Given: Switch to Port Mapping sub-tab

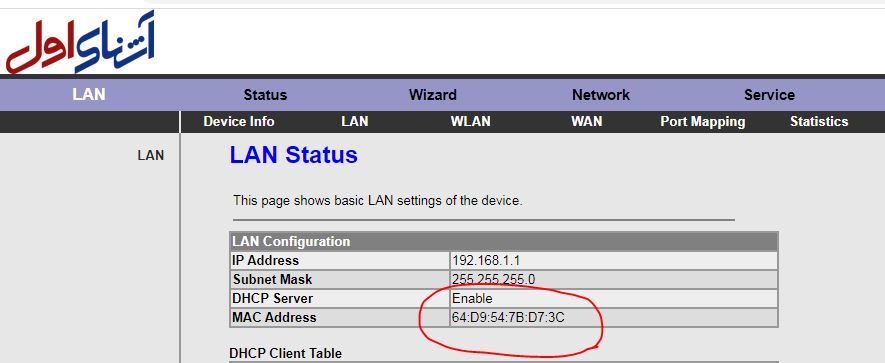Looking at the screenshot, I should click(x=702, y=121).
